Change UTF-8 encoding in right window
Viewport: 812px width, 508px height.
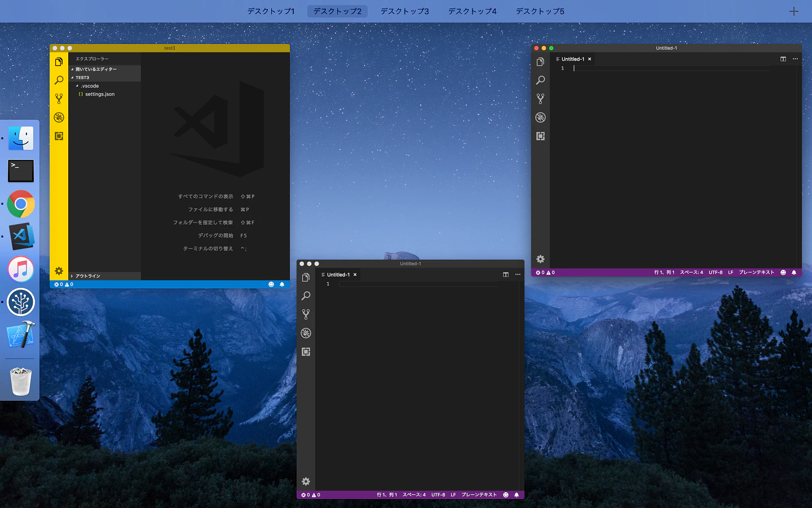(x=716, y=273)
